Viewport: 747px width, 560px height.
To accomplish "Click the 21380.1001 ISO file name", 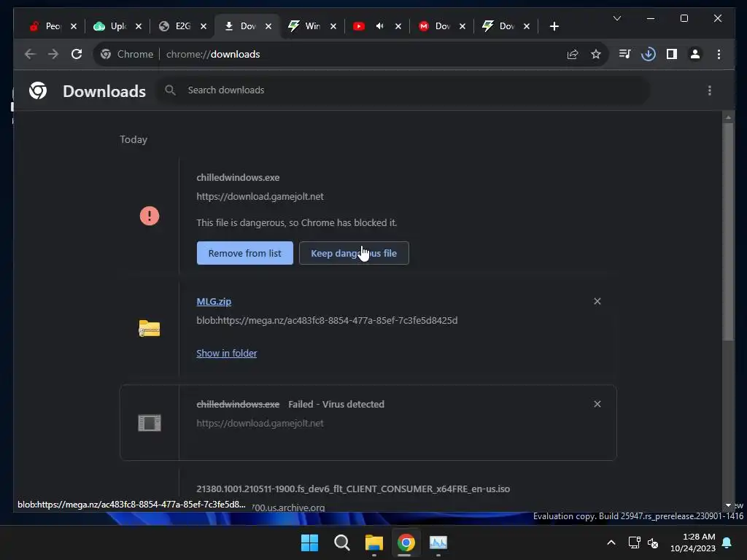I will [353, 489].
